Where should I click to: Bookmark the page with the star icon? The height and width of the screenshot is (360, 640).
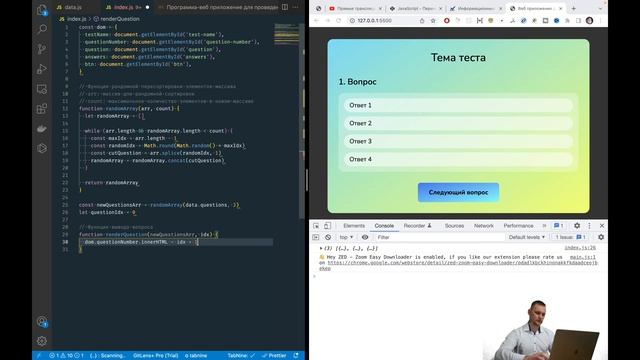pos(433,20)
